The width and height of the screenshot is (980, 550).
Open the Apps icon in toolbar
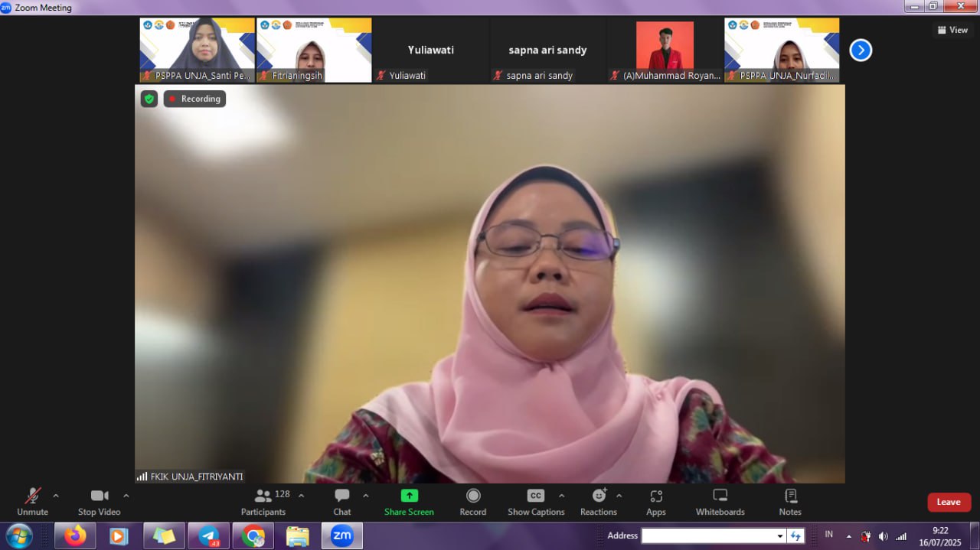coord(655,502)
